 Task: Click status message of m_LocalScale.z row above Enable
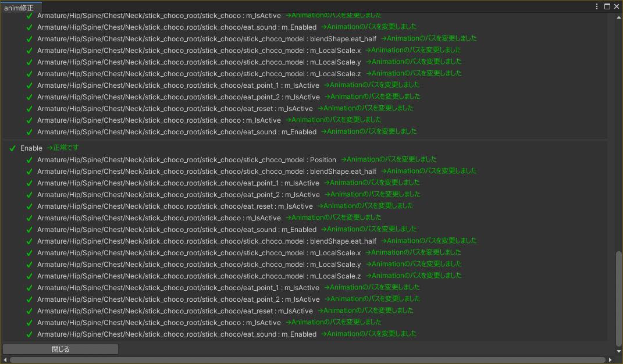414,73
